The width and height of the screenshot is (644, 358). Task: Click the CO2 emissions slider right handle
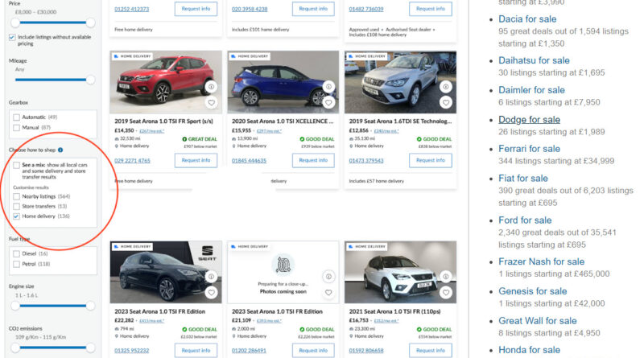pyautogui.click(x=90, y=348)
